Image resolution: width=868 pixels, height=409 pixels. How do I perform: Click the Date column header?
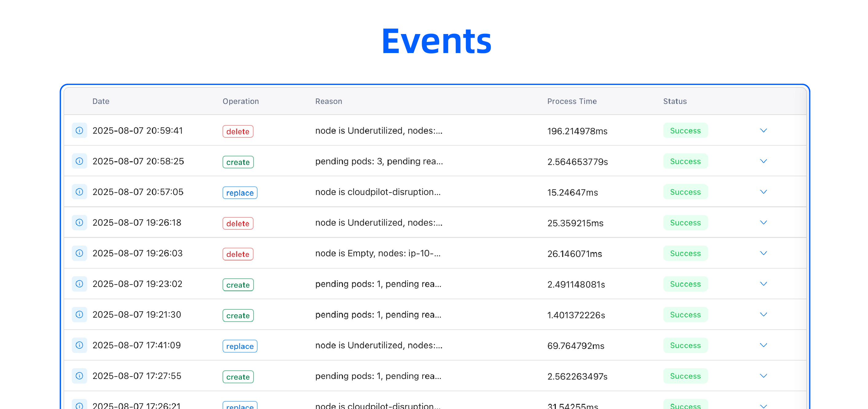(x=101, y=101)
